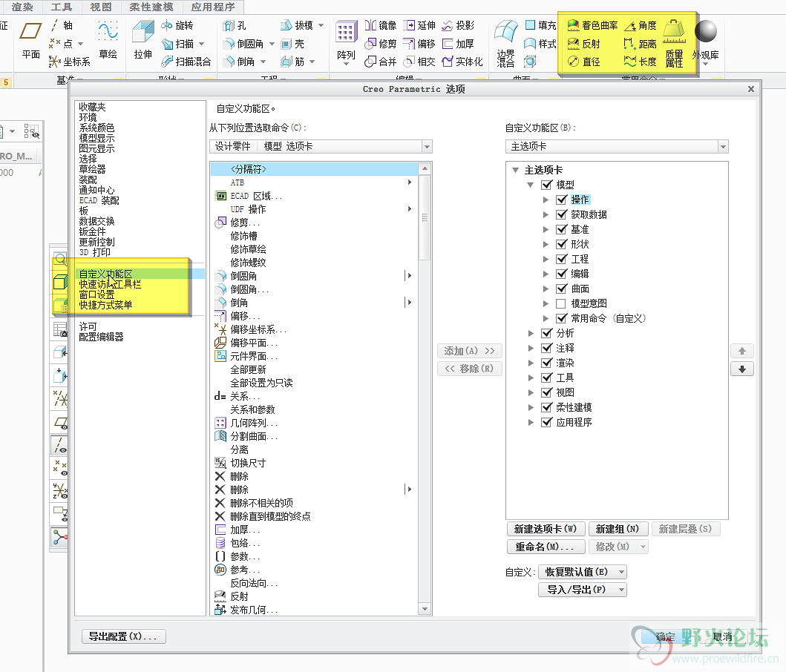Image resolution: width=786 pixels, height=672 pixels.
Task: Select 分隔符 in command list
Action: 314,169
